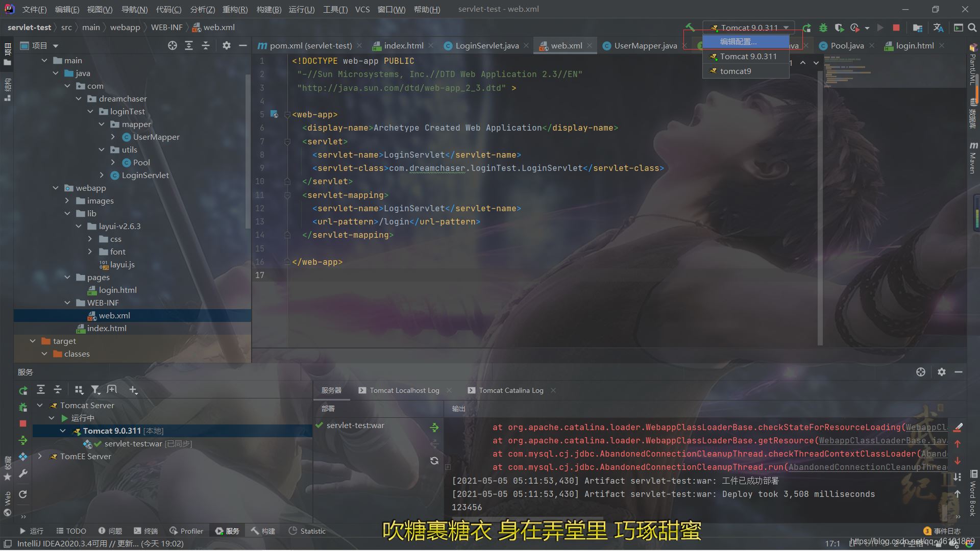Click the Add configuration plus icon
The height and width of the screenshot is (551, 980).
coord(133,390)
